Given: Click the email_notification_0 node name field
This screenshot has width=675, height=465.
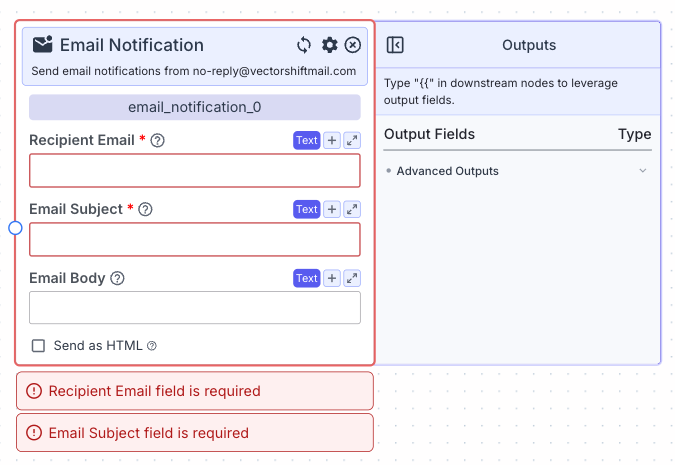Looking at the screenshot, I should [x=195, y=107].
